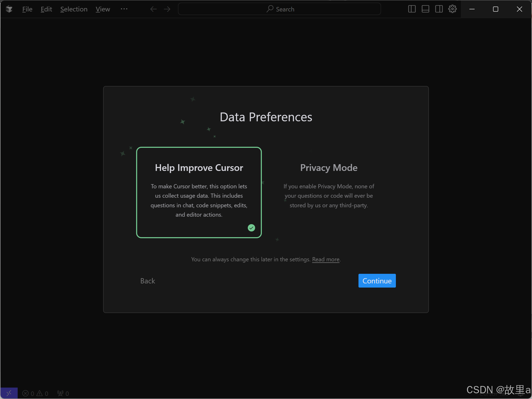Open the File menu
Image resolution: width=532 pixels, height=399 pixels.
tap(27, 9)
